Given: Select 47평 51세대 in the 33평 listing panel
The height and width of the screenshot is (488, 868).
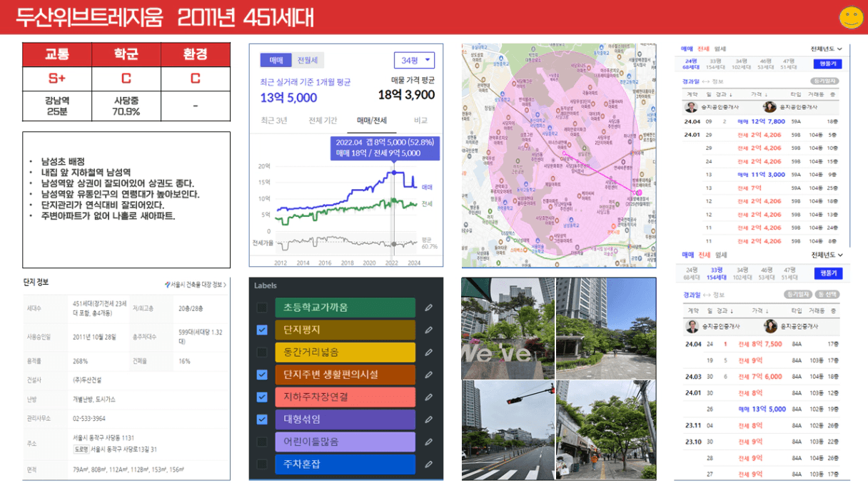Looking at the screenshot, I should coord(789,274).
